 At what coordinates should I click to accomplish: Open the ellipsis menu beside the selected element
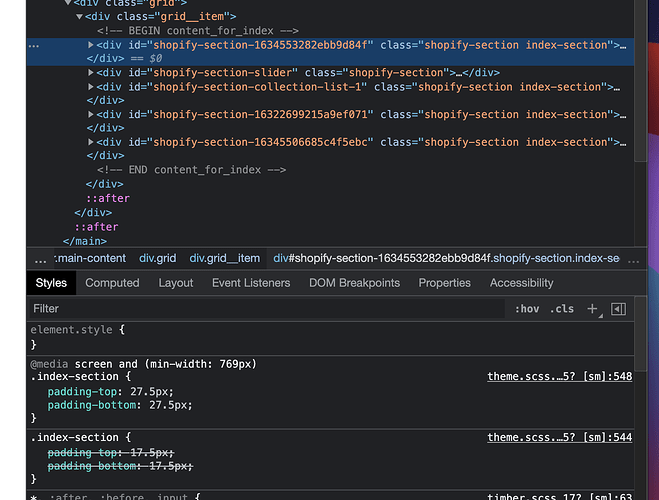[34, 46]
